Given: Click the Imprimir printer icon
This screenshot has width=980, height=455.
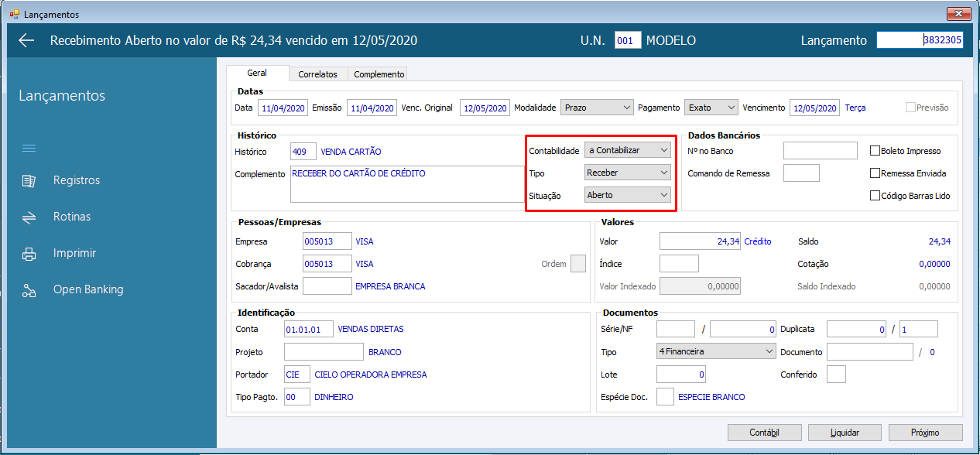Looking at the screenshot, I should 29,253.
